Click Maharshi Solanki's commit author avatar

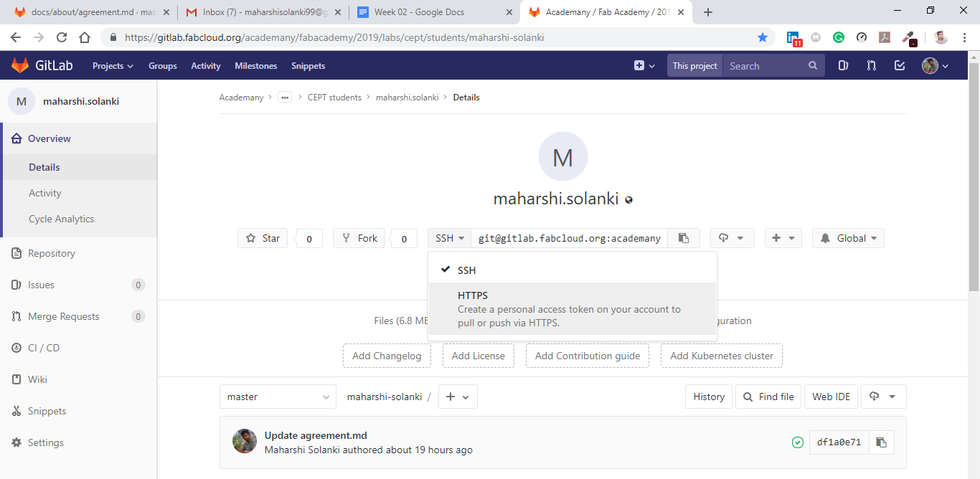tap(245, 442)
